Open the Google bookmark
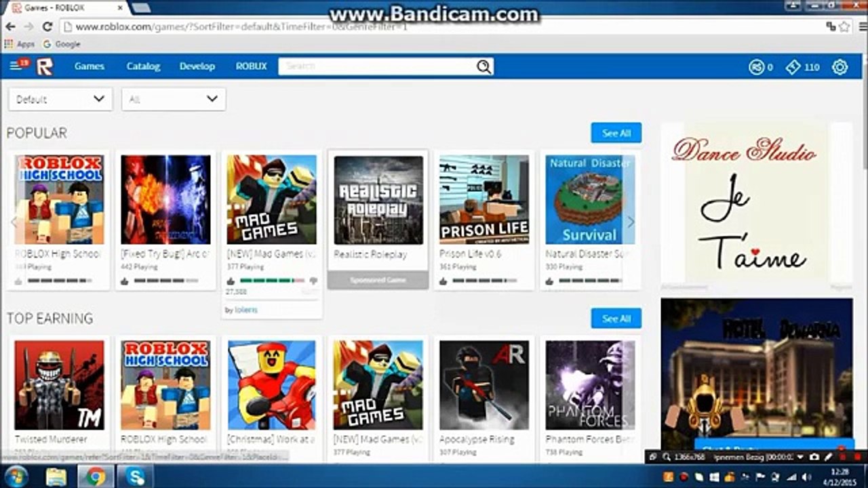This screenshot has height=488, width=868. click(x=62, y=44)
